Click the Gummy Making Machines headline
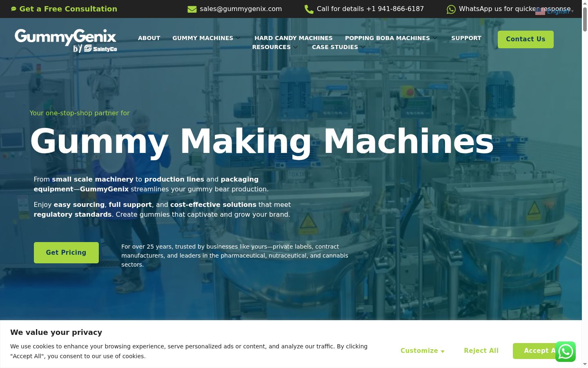The width and height of the screenshot is (588, 368). coord(262,141)
